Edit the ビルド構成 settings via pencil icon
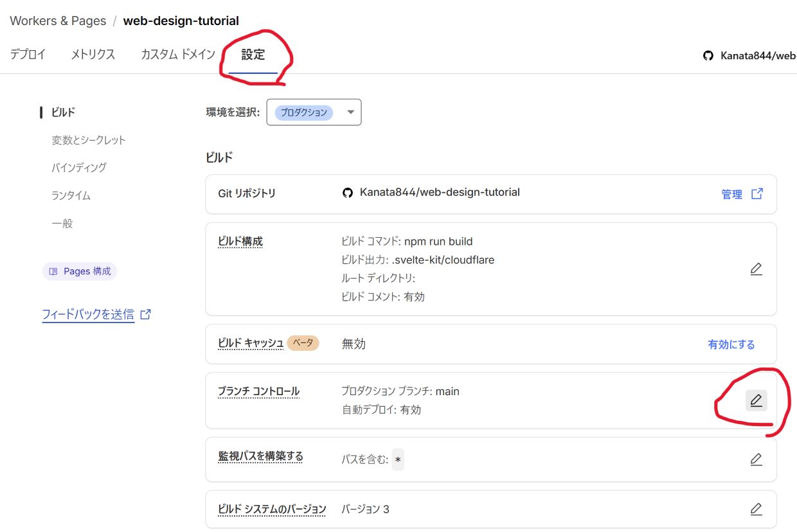This screenshot has width=797, height=532. (756, 269)
